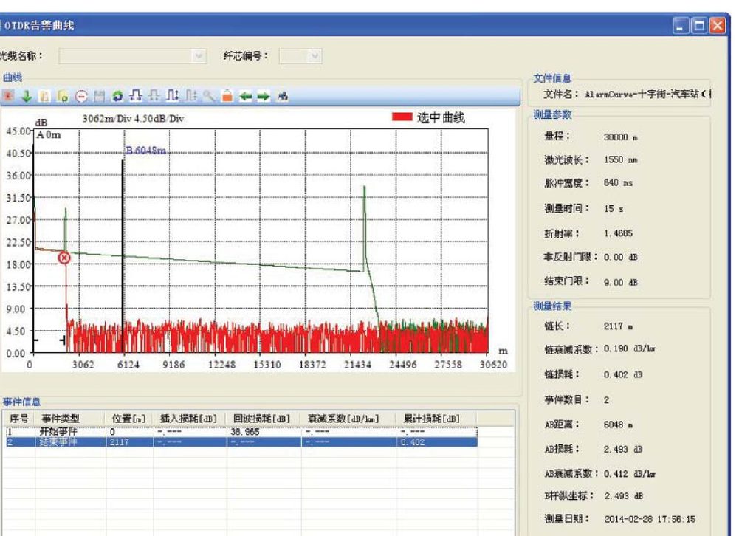Click the grayed horizontal pulse icon

click(154, 95)
